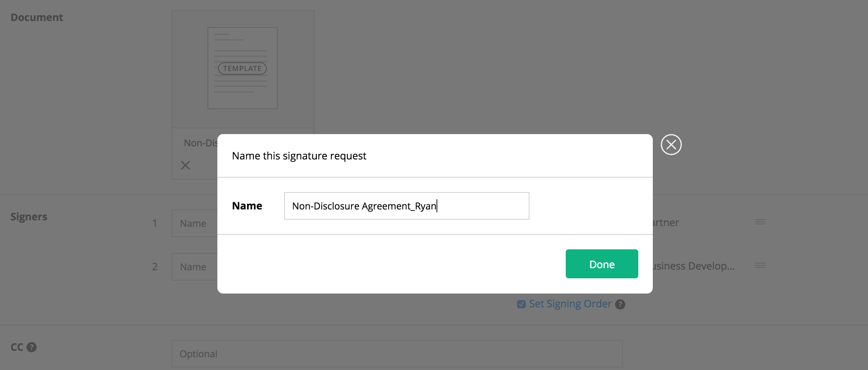Grab the reorder handle next to Partner signer
868x370 pixels.
pyautogui.click(x=761, y=222)
